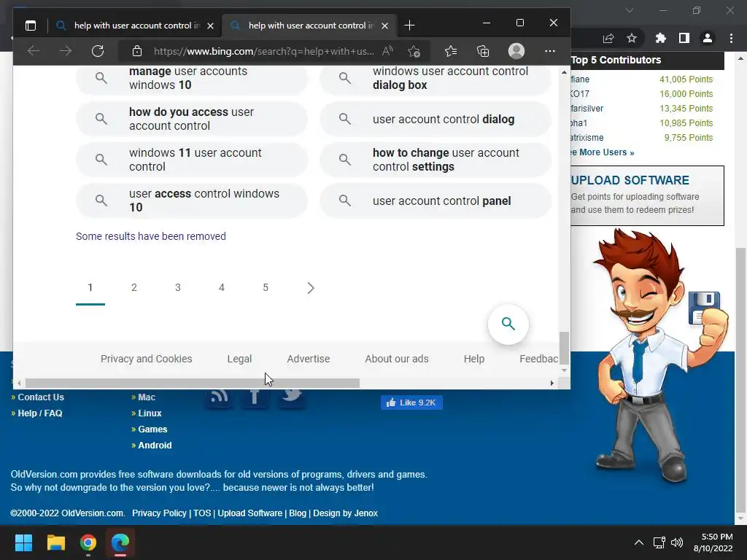The height and width of the screenshot is (560, 747).
Task: Click the floating round search button
Action: click(508, 324)
